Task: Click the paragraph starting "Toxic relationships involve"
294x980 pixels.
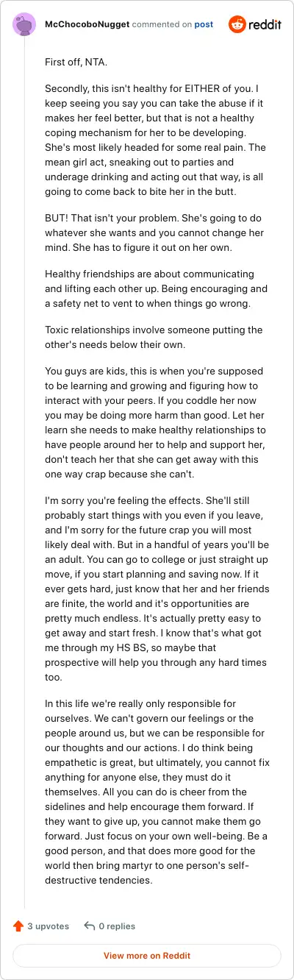Action: 154,339
